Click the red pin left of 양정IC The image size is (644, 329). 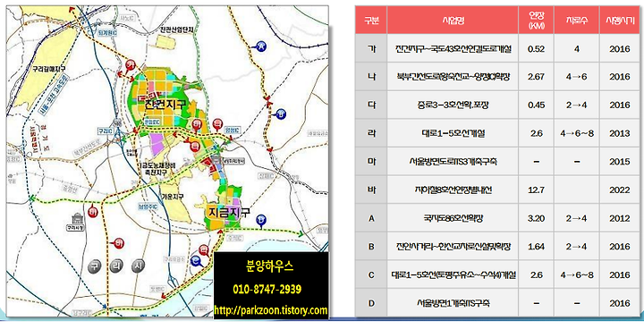click(217, 123)
